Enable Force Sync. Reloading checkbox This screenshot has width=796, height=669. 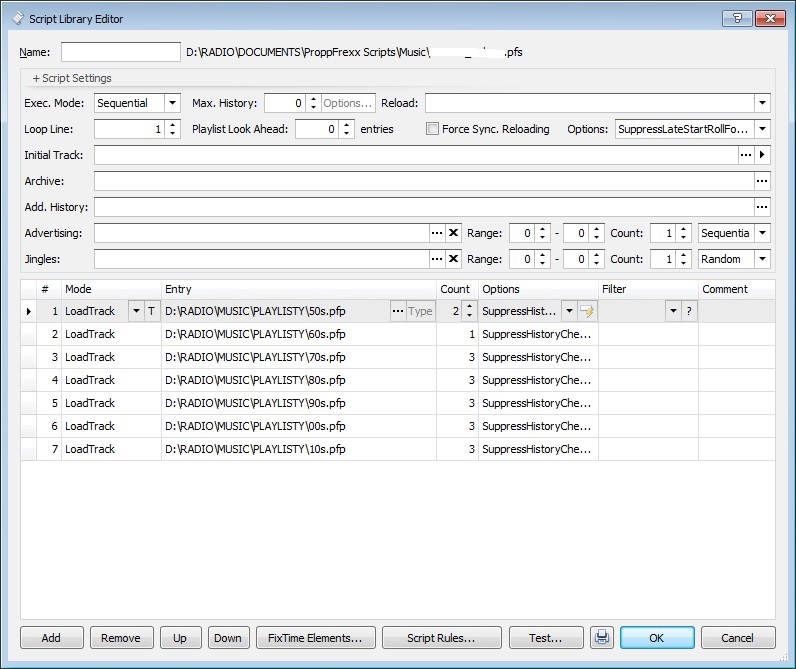click(432, 129)
